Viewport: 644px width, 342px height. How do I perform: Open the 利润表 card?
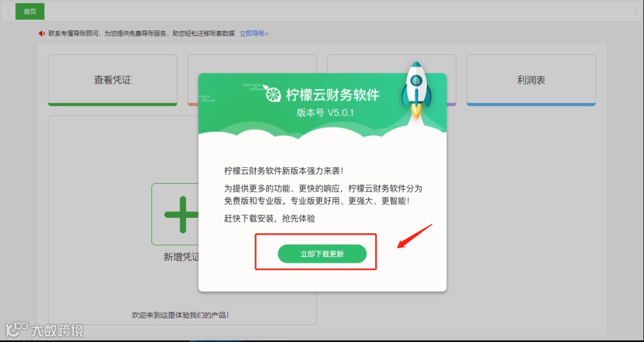(531, 80)
